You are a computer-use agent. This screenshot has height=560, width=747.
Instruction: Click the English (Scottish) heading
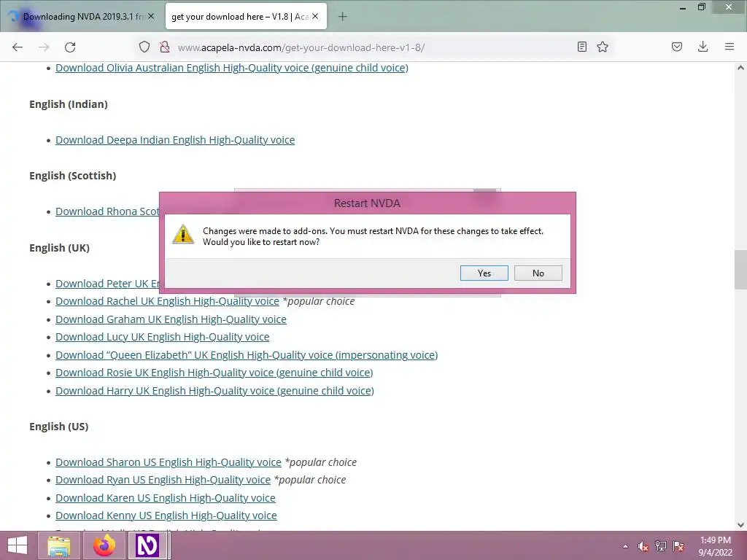(73, 176)
